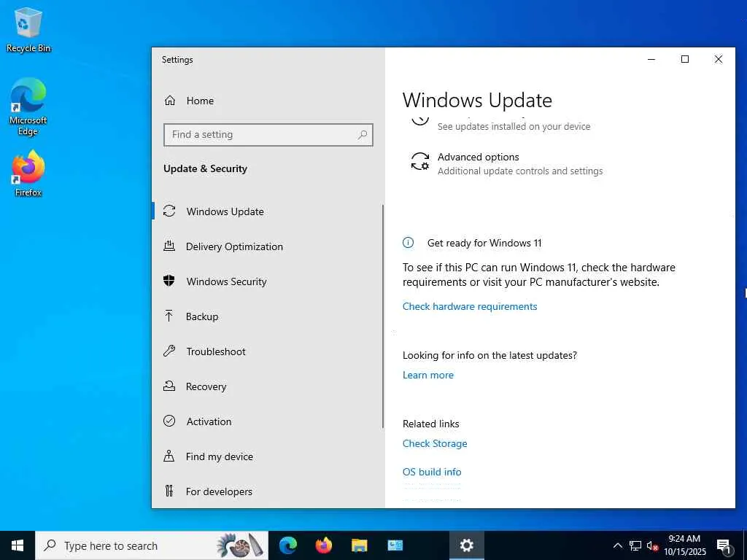This screenshot has width=747, height=560.
Task: Click the network icon in system tray
Action: point(635,545)
